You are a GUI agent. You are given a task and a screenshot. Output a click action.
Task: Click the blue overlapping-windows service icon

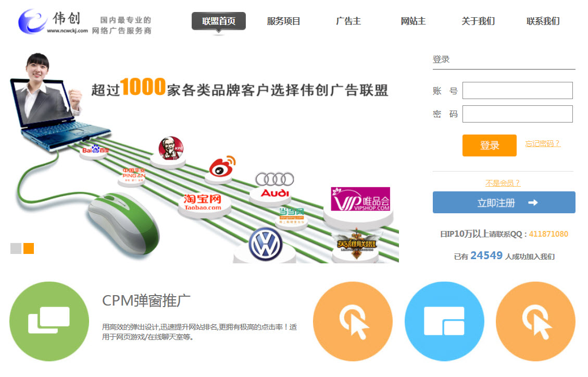[x=444, y=320]
